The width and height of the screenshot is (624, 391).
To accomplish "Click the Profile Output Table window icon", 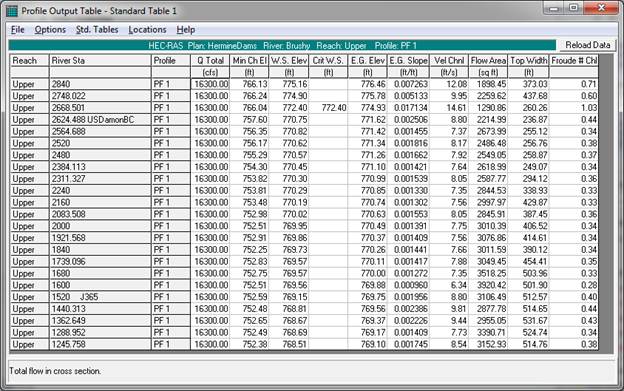I will tap(12, 11).
